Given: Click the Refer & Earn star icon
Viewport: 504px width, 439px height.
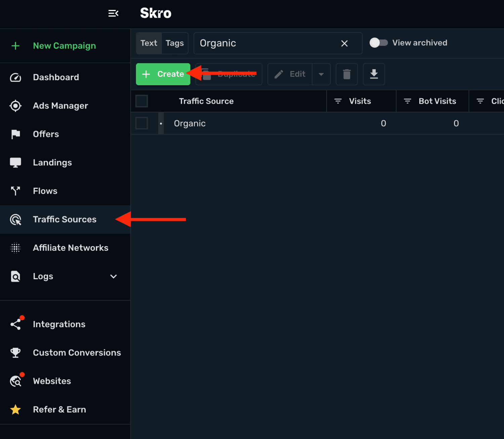Looking at the screenshot, I should (15, 409).
